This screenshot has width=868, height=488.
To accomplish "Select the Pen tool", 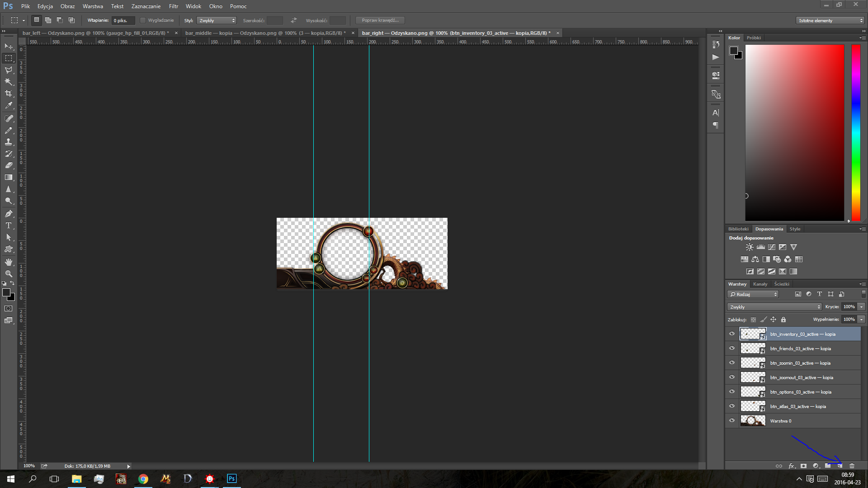I will [x=9, y=214].
